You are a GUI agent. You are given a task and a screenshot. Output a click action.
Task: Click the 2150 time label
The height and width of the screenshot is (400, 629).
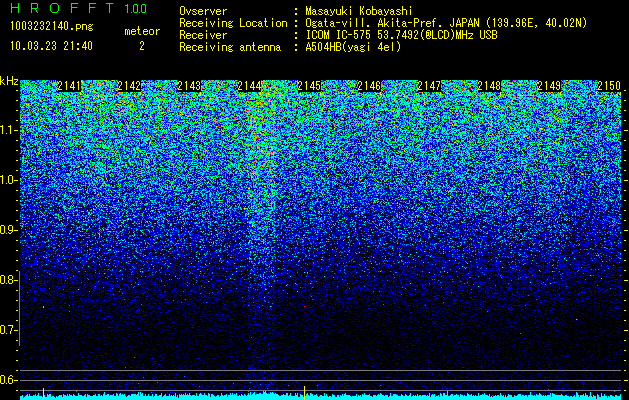click(x=609, y=86)
